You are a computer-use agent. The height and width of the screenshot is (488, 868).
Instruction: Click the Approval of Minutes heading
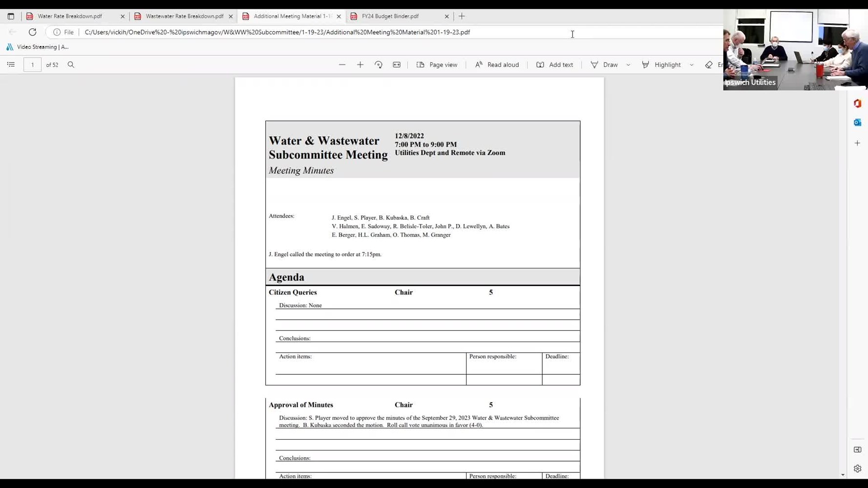pos(301,405)
